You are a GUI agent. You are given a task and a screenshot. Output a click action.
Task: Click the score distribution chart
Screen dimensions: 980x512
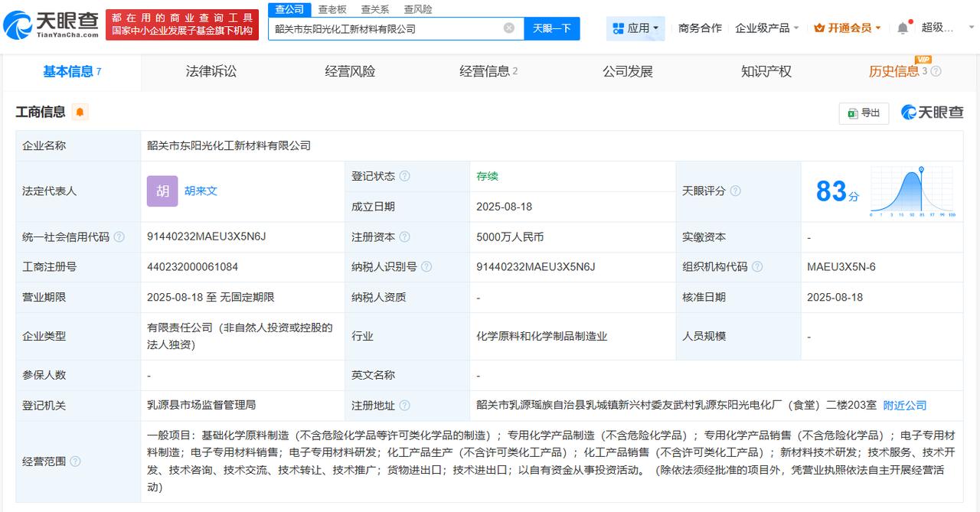(913, 191)
